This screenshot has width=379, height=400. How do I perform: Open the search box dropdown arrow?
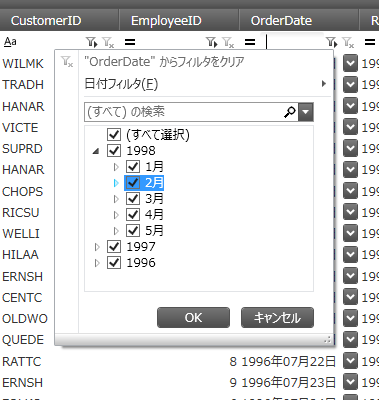point(306,112)
